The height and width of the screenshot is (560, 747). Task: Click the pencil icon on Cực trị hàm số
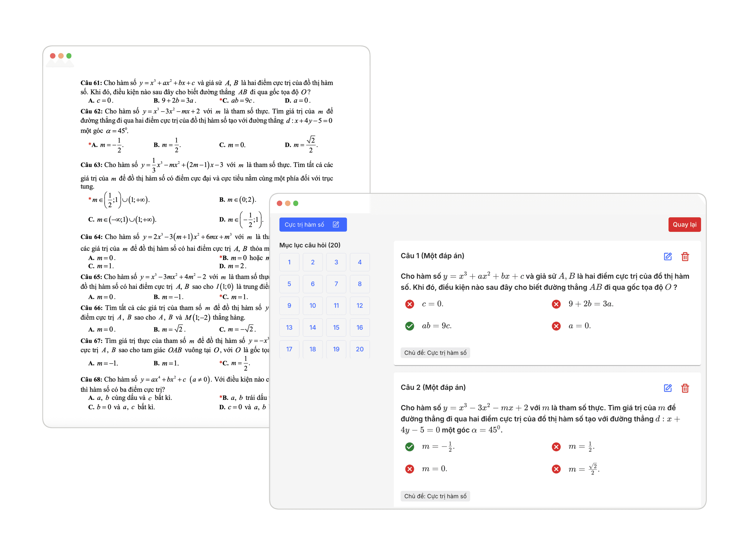336,224
